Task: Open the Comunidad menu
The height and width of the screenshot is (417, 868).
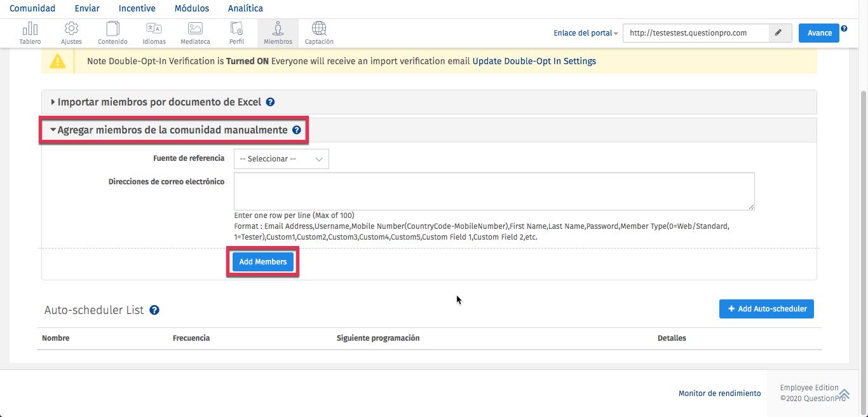Action: coord(32,8)
